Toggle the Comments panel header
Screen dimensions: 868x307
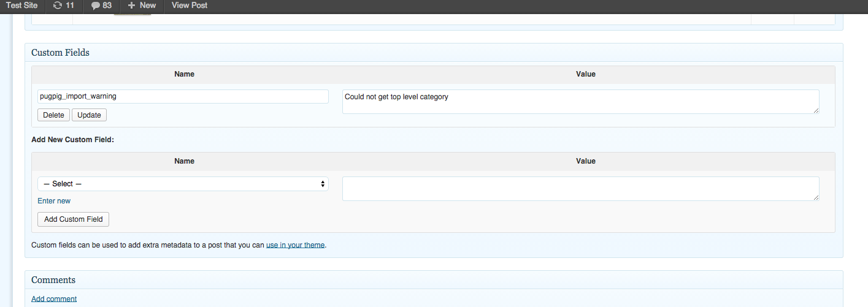[x=434, y=280]
